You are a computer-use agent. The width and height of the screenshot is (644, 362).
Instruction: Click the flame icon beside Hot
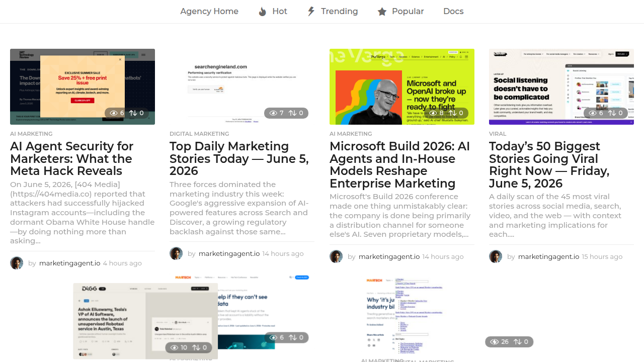pyautogui.click(x=263, y=12)
